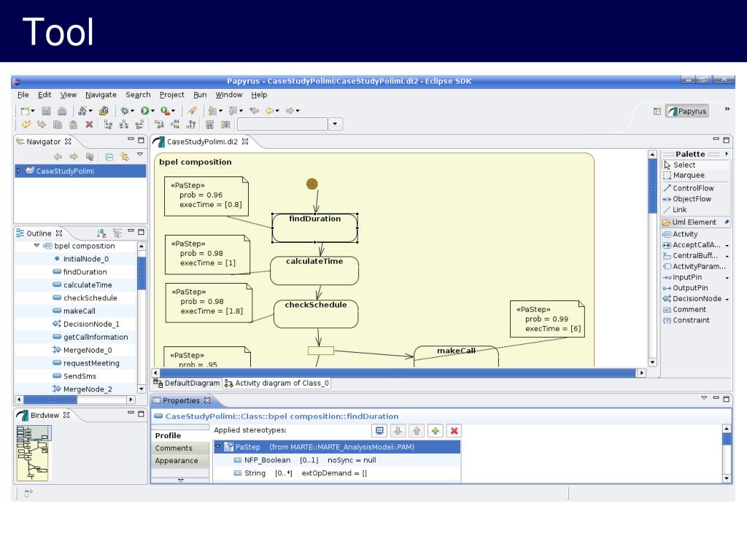
Task: Close the CaseStudyPolimi.di2 editor tab
Action: click(245, 141)
